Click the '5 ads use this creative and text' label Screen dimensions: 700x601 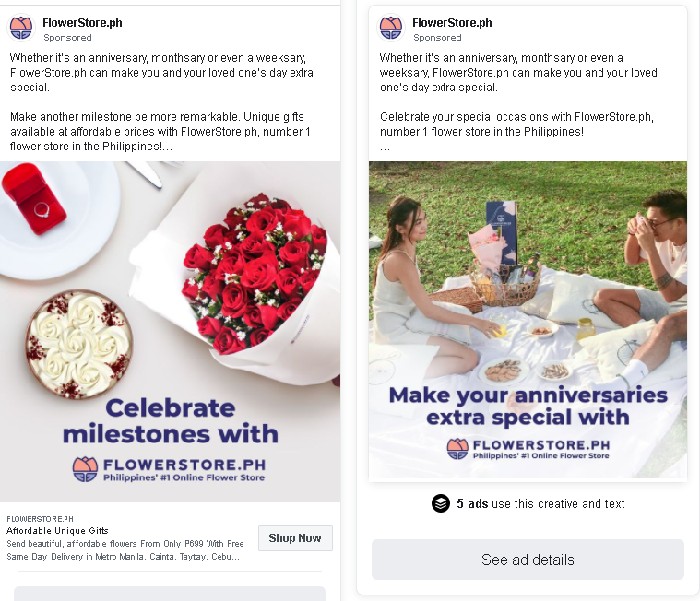(x=540, y=503)
